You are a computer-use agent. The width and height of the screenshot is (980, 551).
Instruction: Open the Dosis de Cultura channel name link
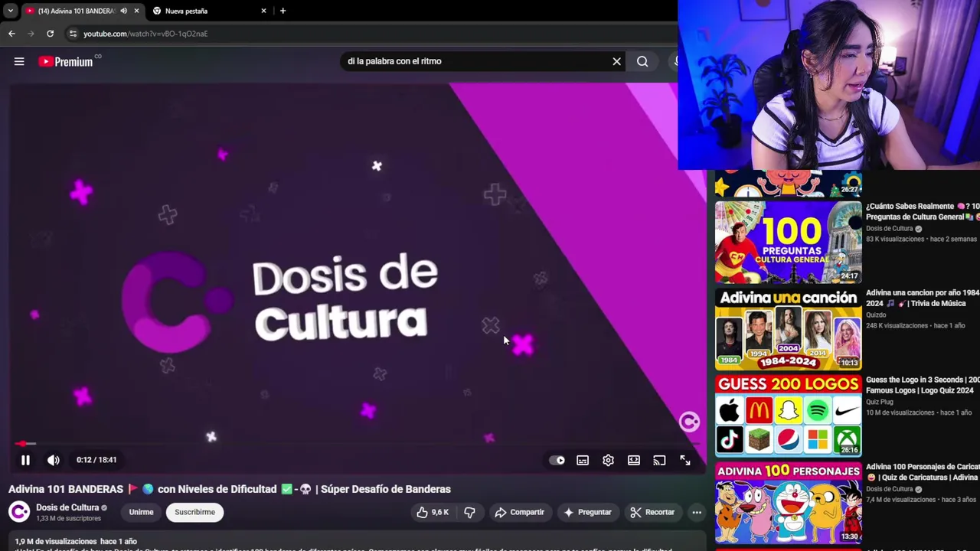pyautogui.click(x=67, y=507)
